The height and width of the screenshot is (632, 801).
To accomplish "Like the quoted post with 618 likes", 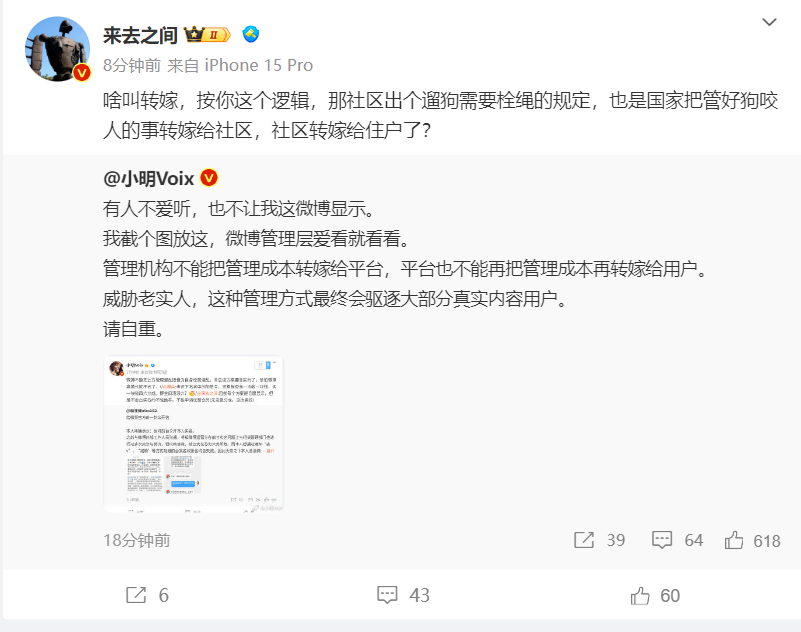I will click(752, 540).
